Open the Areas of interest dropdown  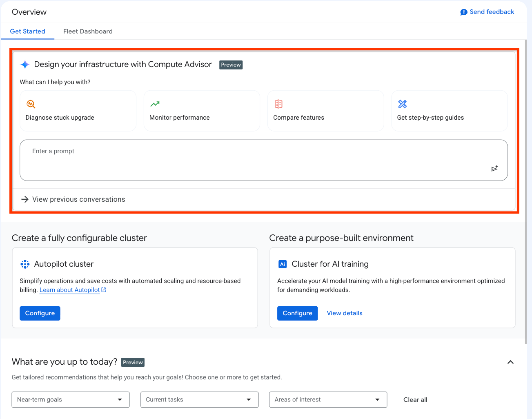[328, 400]
